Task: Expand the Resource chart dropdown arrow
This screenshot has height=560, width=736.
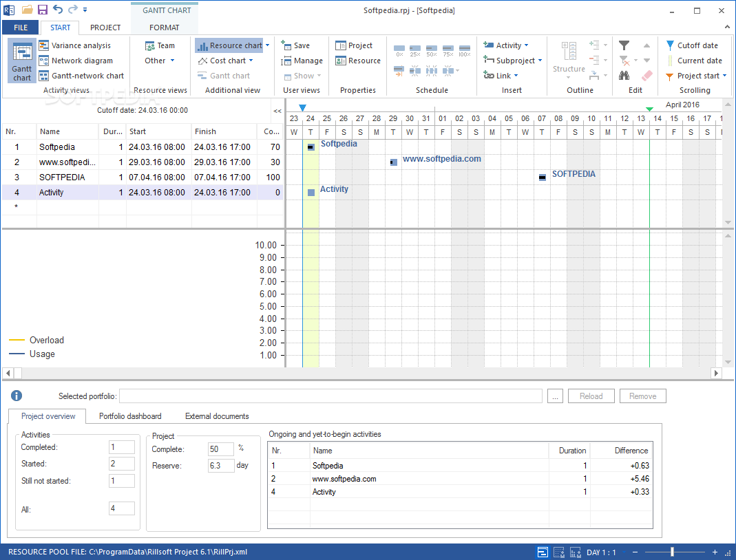Action: coord(268,45)
